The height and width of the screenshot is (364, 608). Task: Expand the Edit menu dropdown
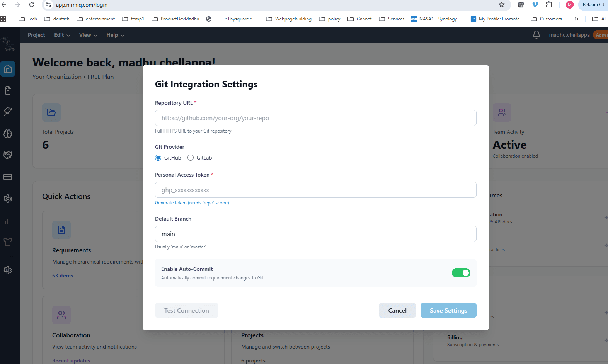(62, 35)
